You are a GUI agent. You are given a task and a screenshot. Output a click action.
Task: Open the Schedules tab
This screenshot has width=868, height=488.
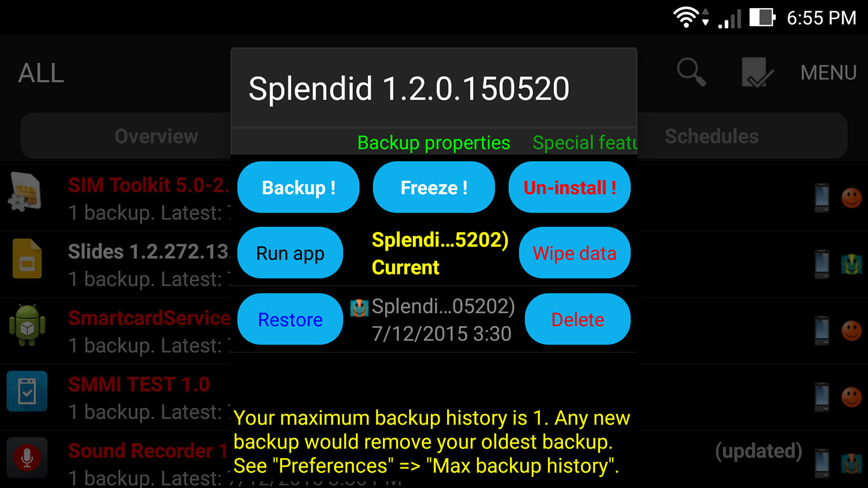coord(711,137)
